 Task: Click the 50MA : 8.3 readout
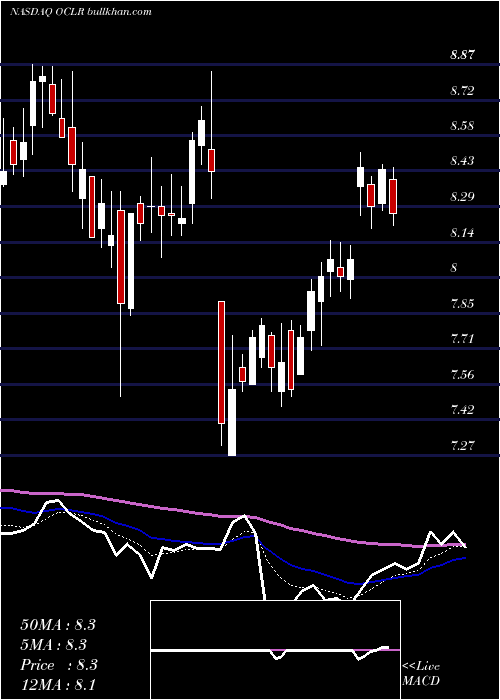(x=58, y=625)
